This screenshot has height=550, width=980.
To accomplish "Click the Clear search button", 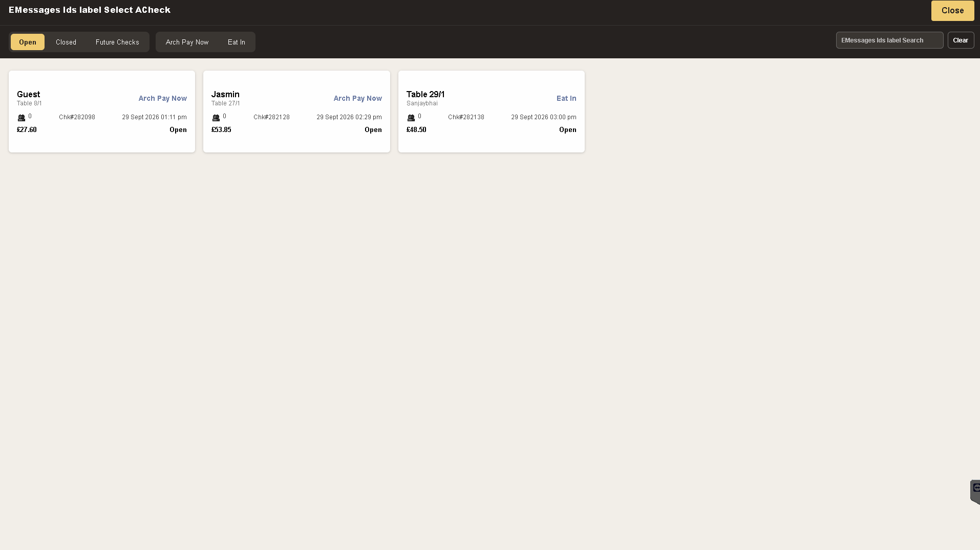I will click(x=961, y=40).
